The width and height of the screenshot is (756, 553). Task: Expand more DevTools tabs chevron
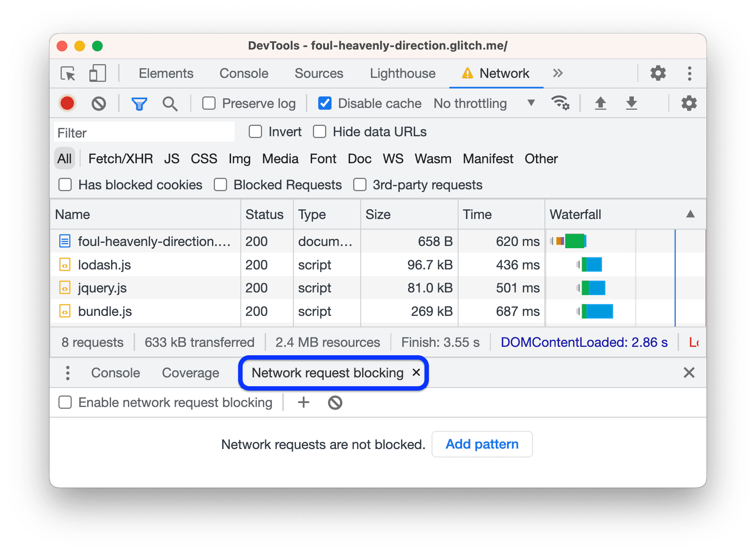[x=558, y=73]
